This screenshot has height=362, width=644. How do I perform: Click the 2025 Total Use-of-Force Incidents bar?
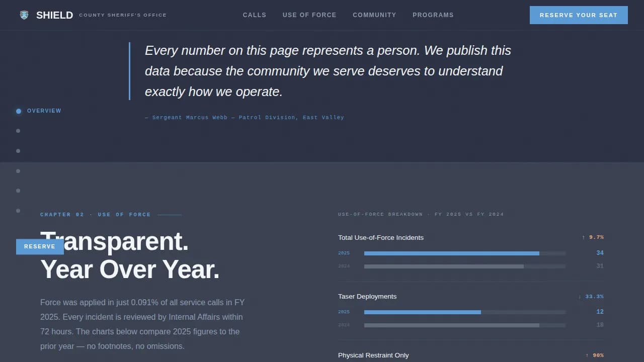pyautogui.click(x=451, y=253)
